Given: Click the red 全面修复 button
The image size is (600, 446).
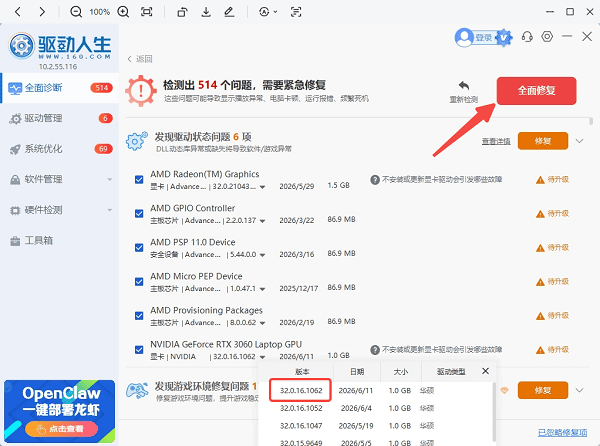Looking at the screenshot, I should click(x=536, y=91).
